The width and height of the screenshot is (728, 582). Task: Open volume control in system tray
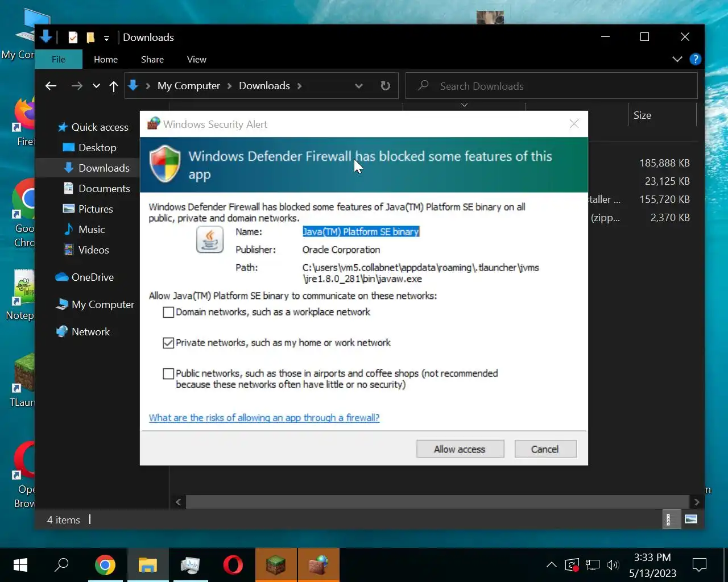click(613, 565)
